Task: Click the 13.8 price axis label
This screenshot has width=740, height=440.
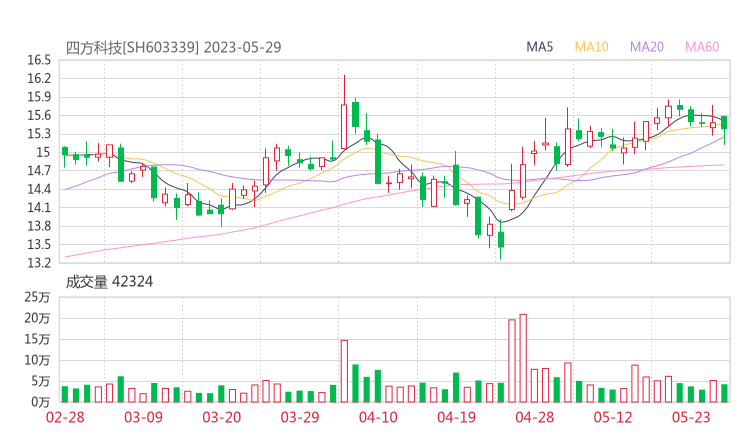Action: click(39, 226)
